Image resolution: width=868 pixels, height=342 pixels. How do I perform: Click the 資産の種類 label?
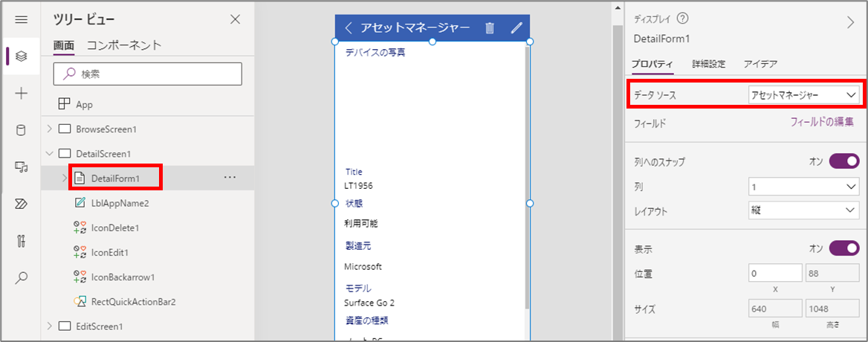coord(367,320)
